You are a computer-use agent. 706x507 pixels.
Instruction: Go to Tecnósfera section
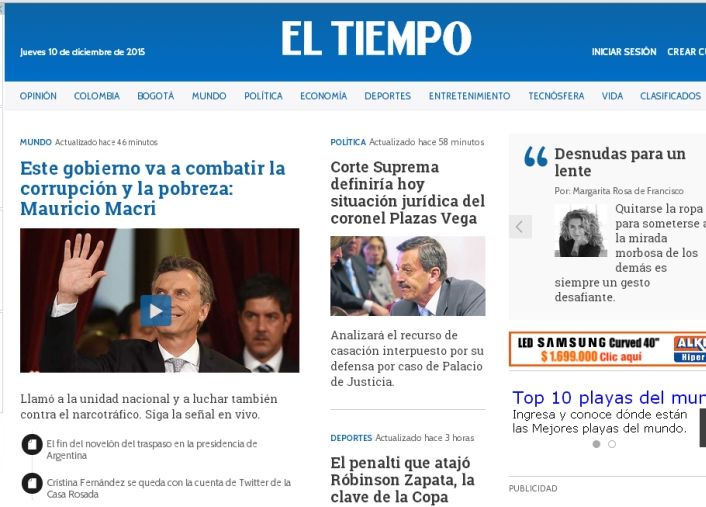click(x=556, y=96)
